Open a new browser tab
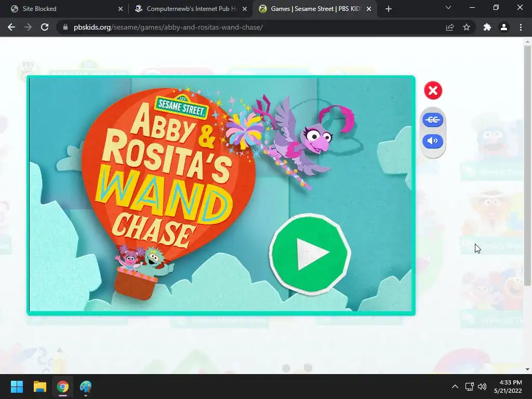This screenshot has height=399, width=532. [389, 9]
